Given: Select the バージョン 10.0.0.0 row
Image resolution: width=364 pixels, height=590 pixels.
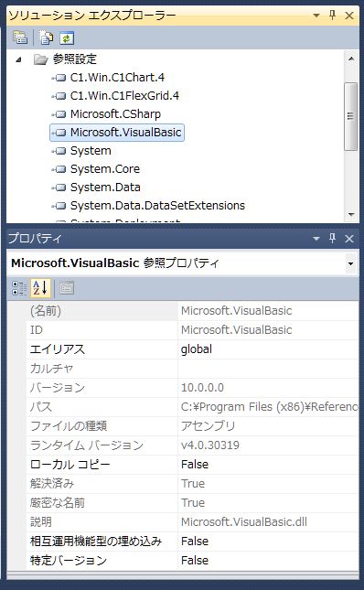Looking at the screenshot, I should [193, 388].
